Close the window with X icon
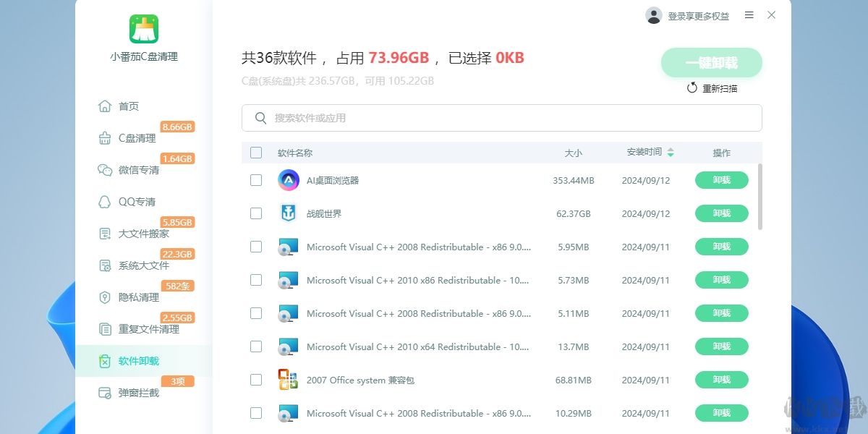This screenshot has height=434, width=868. click(x=772, y=15)
